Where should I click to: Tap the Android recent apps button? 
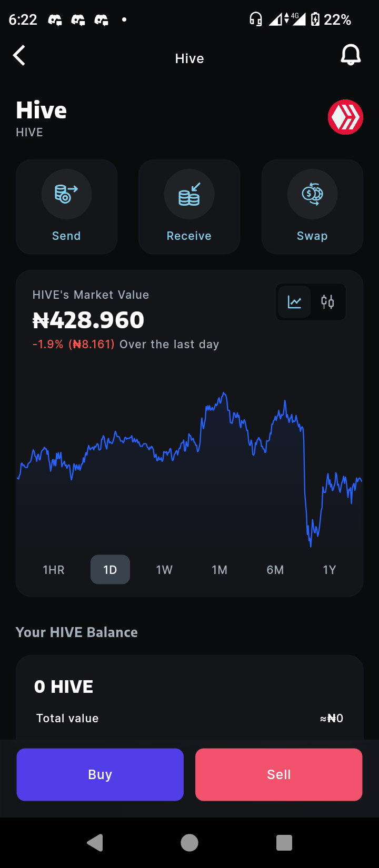pyautogui.click(x=284, y=843)
